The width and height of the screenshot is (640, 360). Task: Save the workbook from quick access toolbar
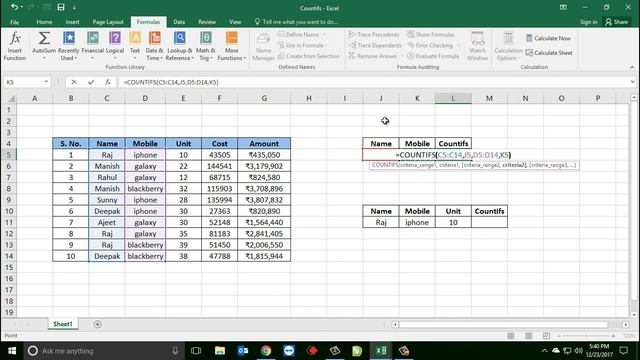[x=61, y=7]
